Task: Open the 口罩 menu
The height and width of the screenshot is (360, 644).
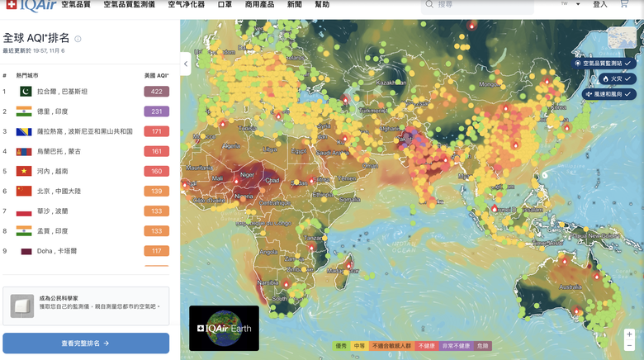Action: tap(225, 4)
